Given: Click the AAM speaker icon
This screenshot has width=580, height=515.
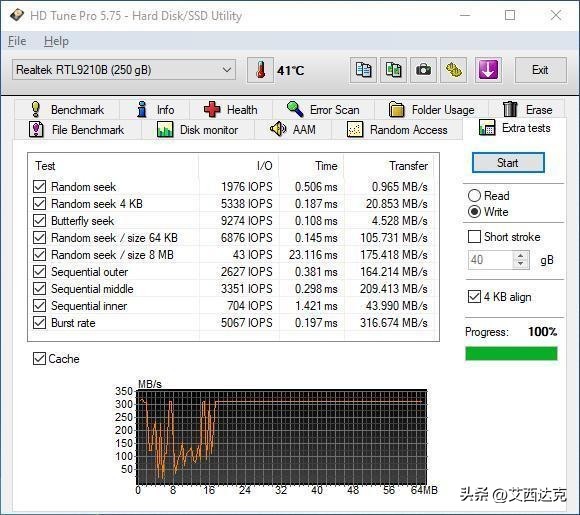Looking at the screenshot, I should [x=278, y=129].
